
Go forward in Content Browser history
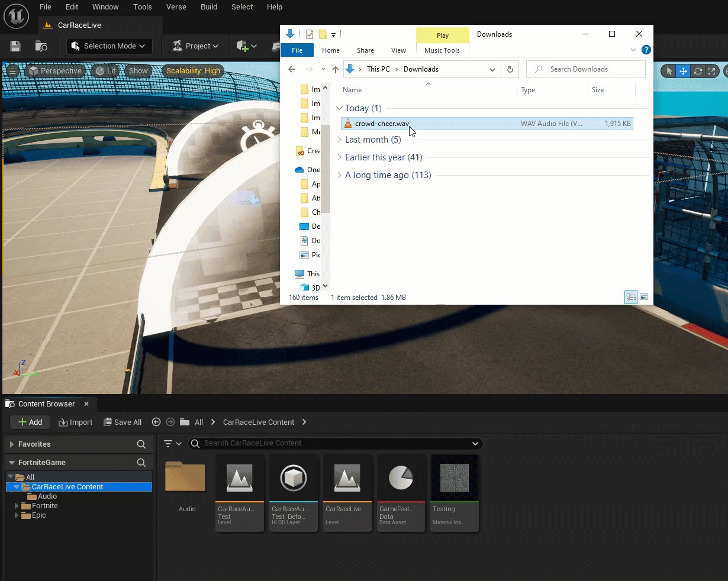[170, 422]
